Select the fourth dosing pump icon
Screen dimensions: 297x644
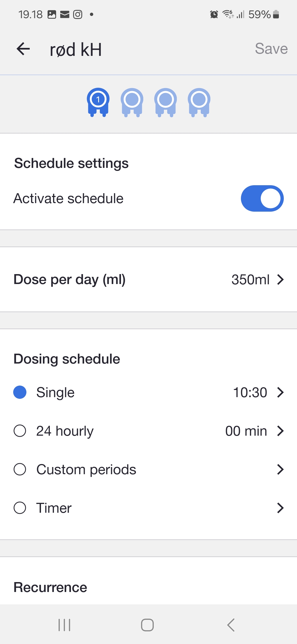tap(199, 102)
